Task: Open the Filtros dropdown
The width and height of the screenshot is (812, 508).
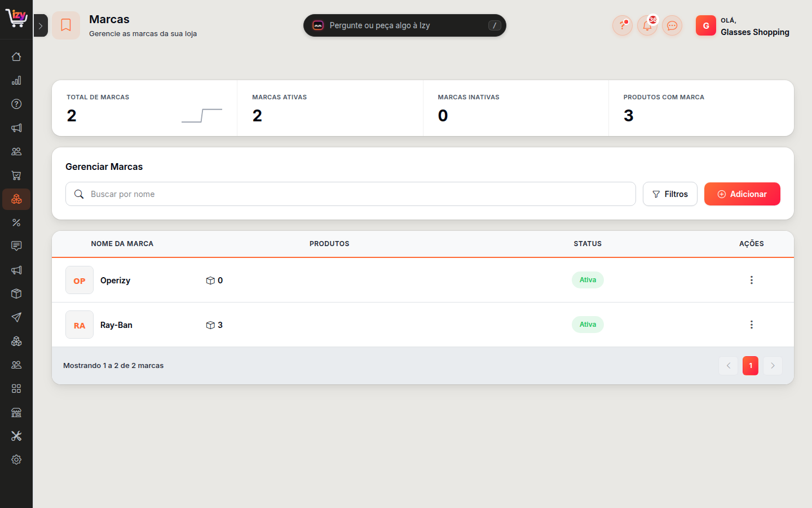Action: click(x=670, y=194)
